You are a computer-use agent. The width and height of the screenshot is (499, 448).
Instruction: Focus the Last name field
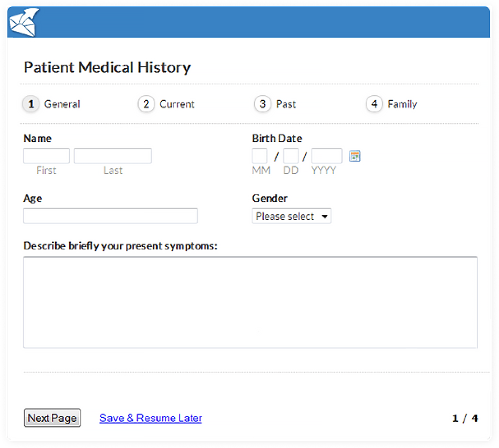coord(113,156)
